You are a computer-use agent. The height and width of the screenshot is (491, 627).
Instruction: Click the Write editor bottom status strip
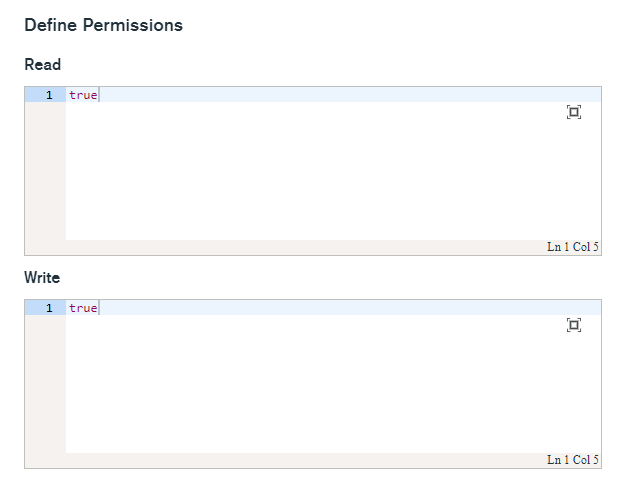pyautogui.click(x=300, y=460)
